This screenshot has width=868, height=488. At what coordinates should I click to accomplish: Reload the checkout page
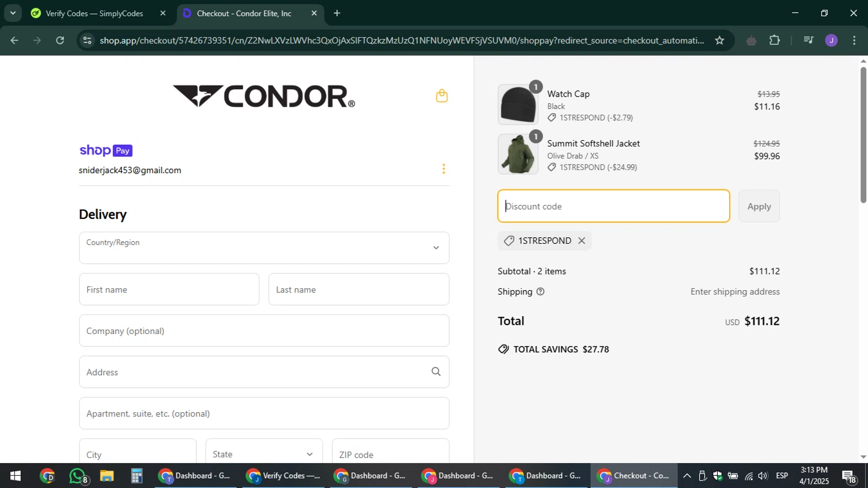60,41
